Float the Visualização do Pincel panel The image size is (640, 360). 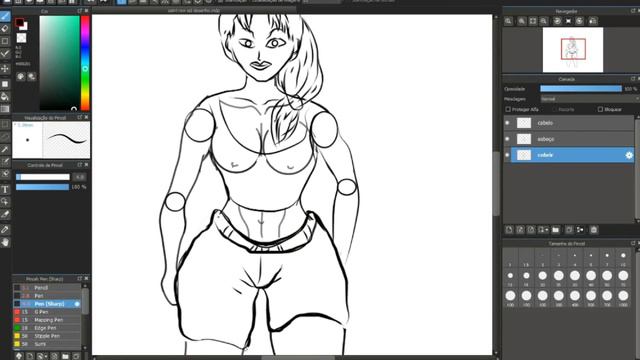point(80,118)
